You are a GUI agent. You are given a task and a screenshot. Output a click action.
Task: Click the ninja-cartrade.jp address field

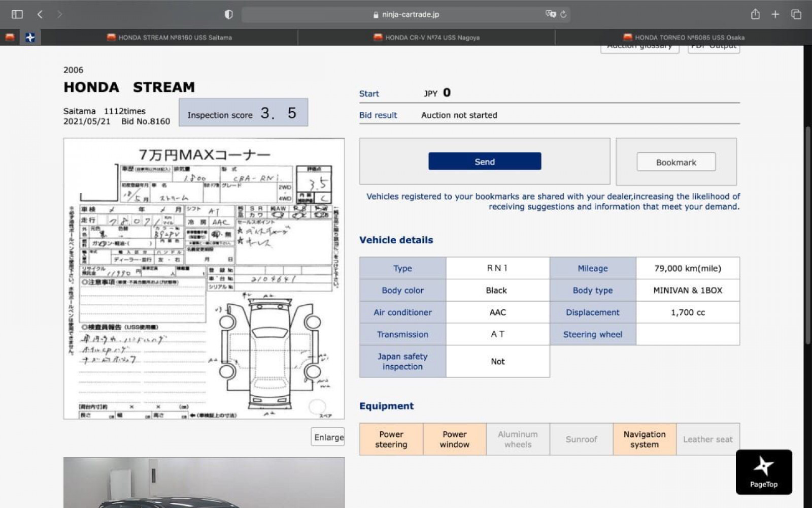[x=406, y=14]
